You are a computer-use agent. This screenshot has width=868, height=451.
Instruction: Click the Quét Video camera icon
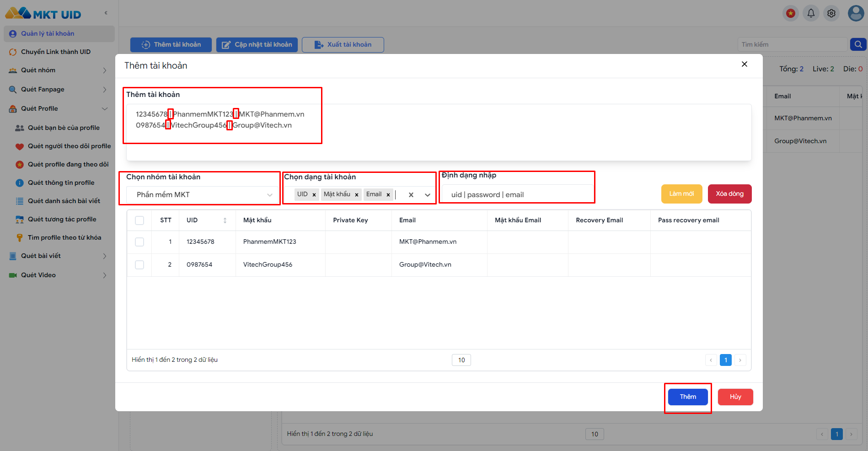13,275
